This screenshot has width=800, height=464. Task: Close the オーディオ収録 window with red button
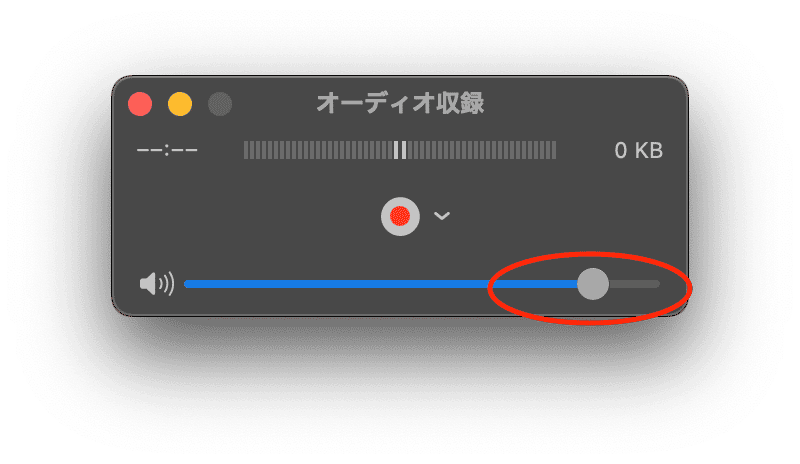pyautogui.click(x=140, y=104)
